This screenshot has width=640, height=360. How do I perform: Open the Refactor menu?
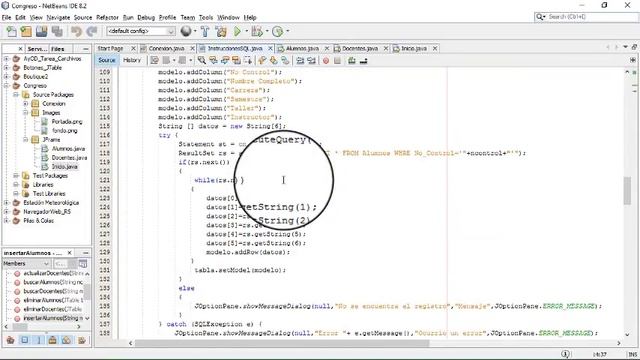(x=107, y=18)
